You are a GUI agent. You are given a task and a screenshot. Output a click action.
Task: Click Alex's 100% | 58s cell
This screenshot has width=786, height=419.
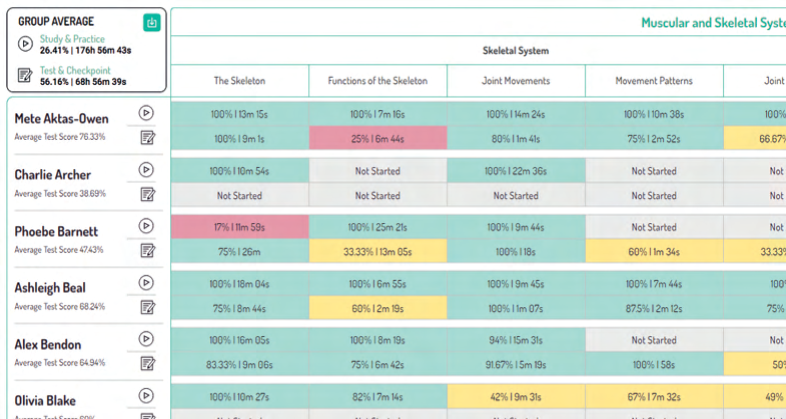coord(654,364)
